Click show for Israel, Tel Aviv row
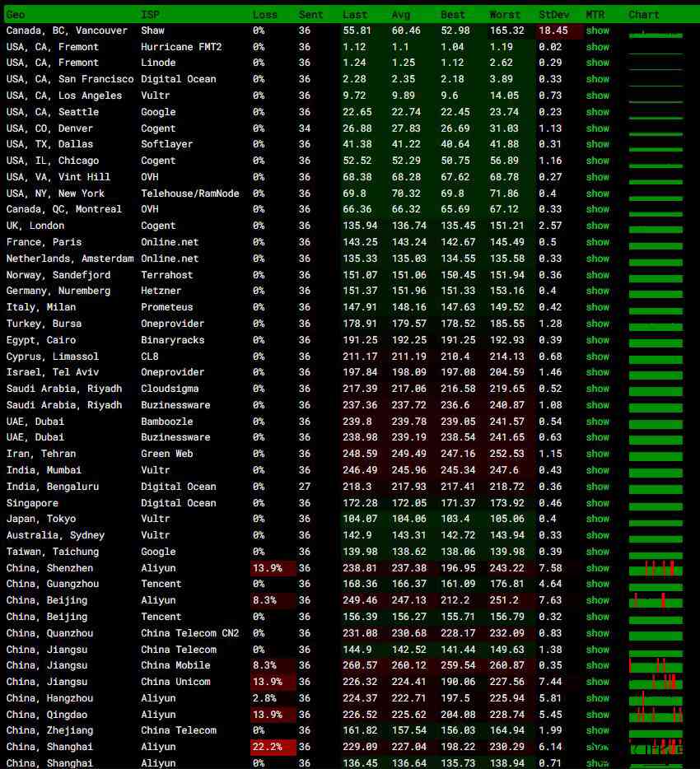700x769 pixels. [x=598, y=372]
